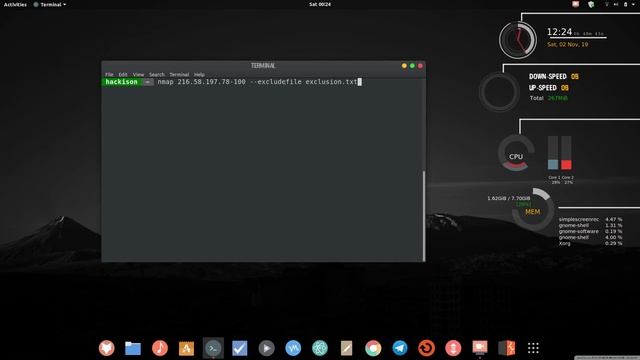Launch the music player with note icon
640x360 pixels.
tap(160, 348)
